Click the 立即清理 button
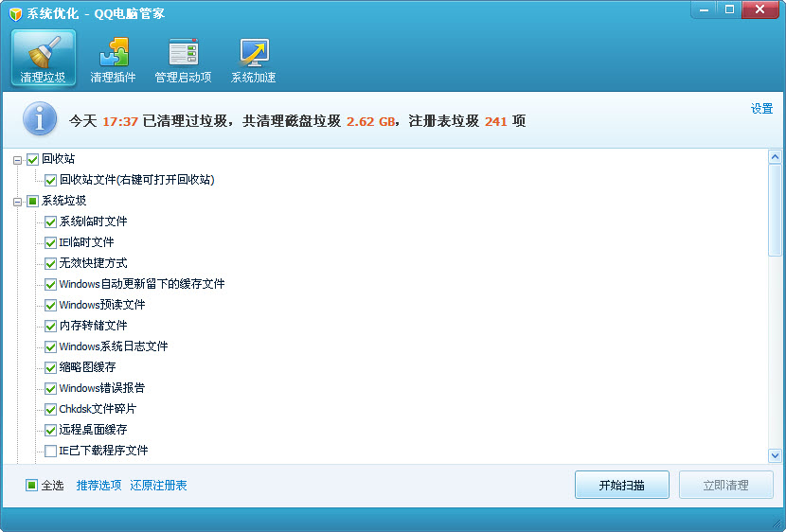This screenshot has height=532, width=786. 725,485
